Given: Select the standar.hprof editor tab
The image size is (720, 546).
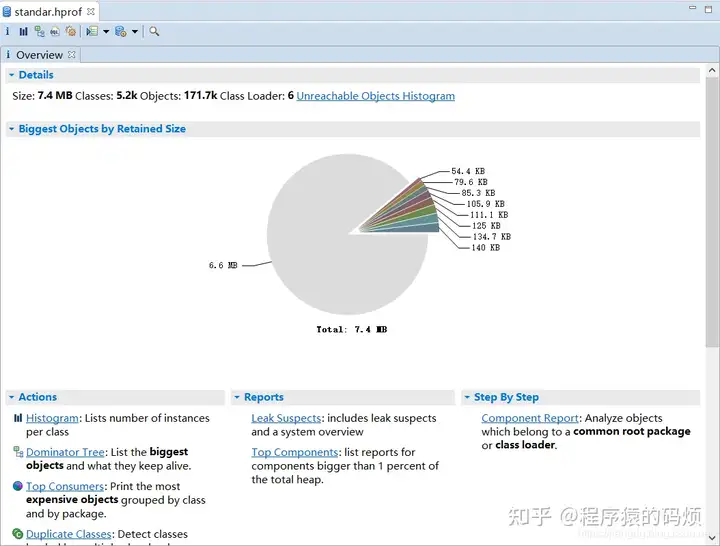Looking at the screenshot, I should pyautogui.click(x=48, y=12).
